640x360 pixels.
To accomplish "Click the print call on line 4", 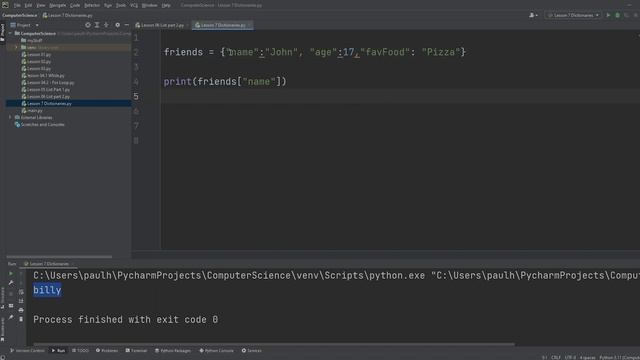I will click(x=178, y=82).
